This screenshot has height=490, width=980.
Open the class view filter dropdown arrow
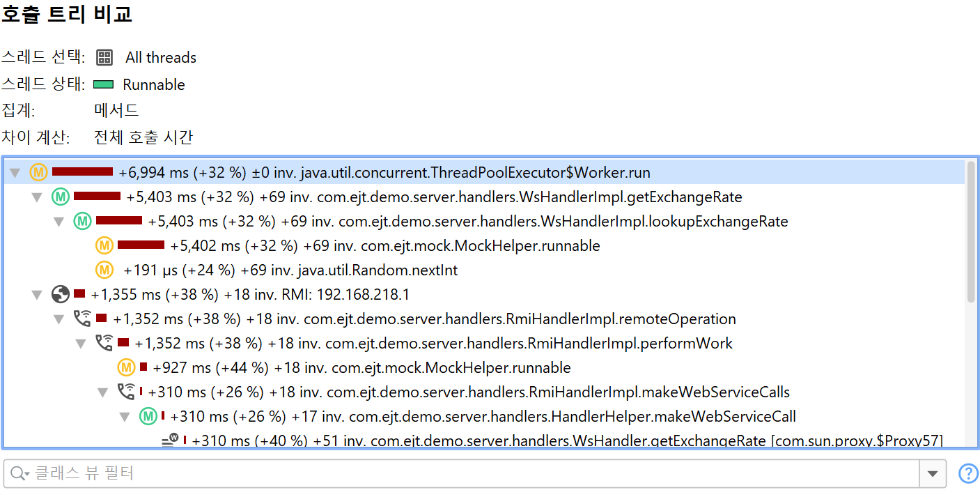(x=933, y=474)
